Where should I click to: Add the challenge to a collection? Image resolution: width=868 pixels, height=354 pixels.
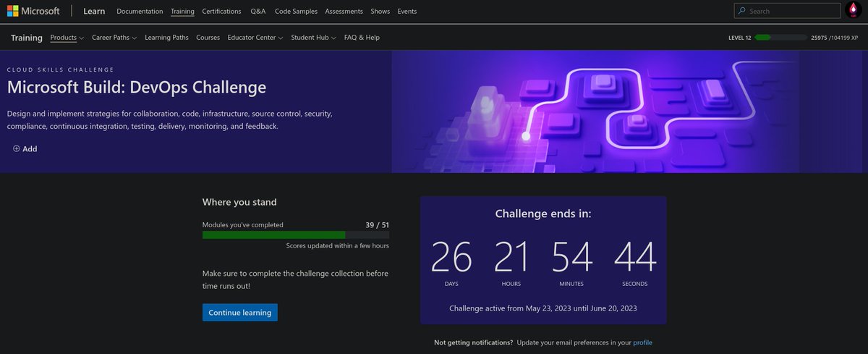[25, 149]
